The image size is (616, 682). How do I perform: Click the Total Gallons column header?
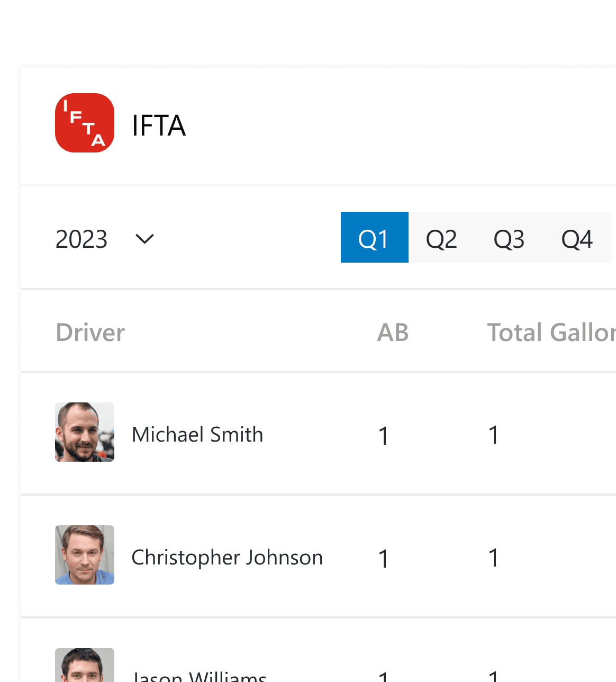[551, 333]
